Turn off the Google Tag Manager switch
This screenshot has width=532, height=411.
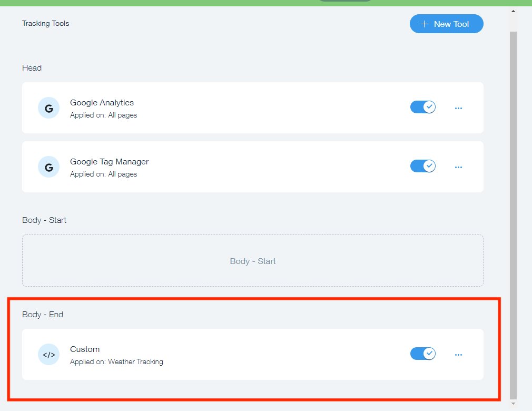(422, 167)
